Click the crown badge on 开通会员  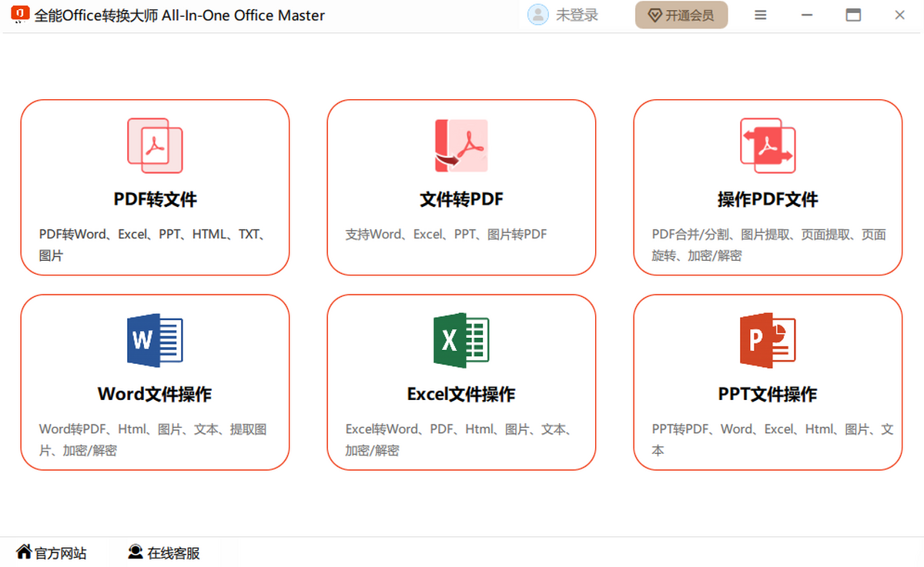655,15
